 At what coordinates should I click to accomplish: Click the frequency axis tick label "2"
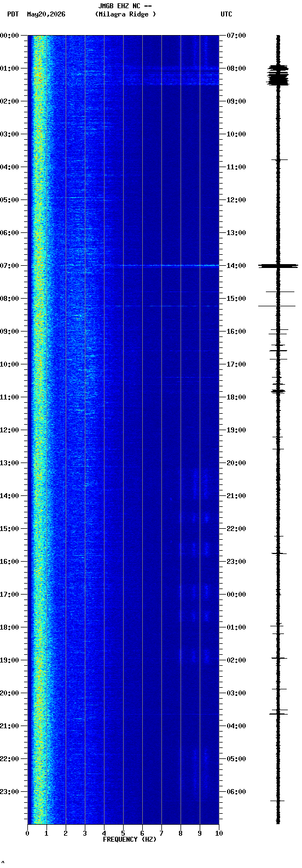point(66,833)
